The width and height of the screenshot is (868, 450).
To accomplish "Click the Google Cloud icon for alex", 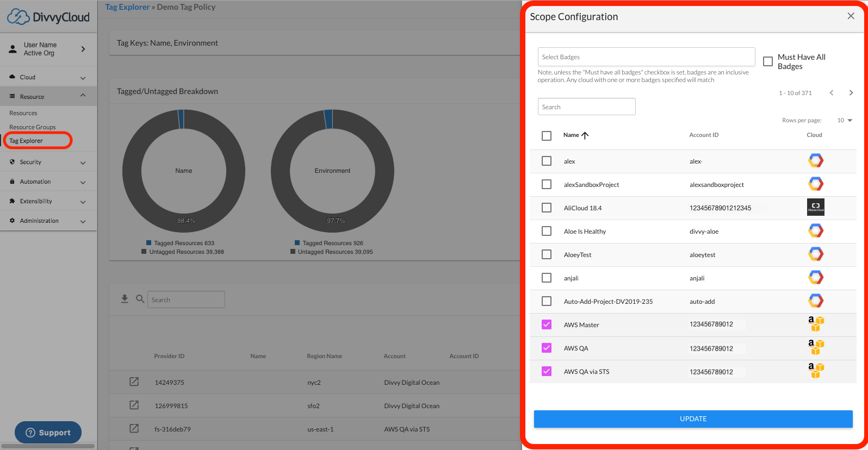I will click(x=815, y=161).
